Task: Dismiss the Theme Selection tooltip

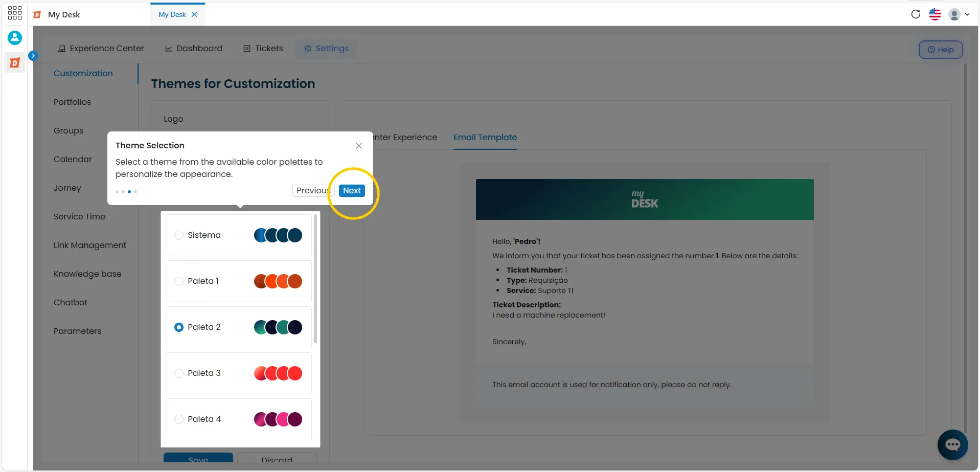Action: pos(359,146)
